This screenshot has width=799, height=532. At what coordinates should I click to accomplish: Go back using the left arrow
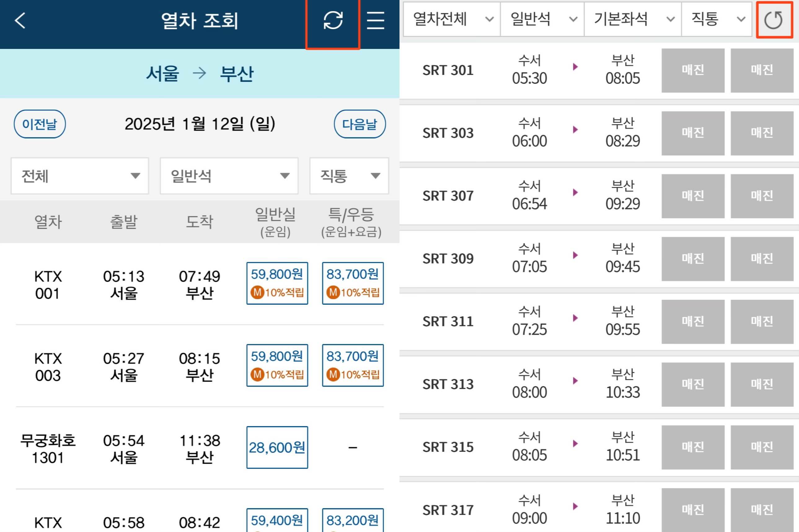tap(20, 20)
